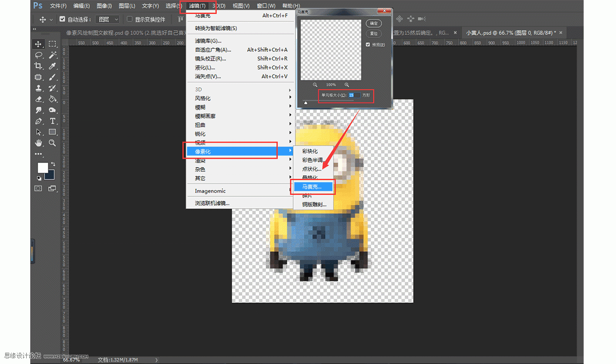Open Move tool preset picker arrow
Screen dimensions: 616x364
pos(51,19)
